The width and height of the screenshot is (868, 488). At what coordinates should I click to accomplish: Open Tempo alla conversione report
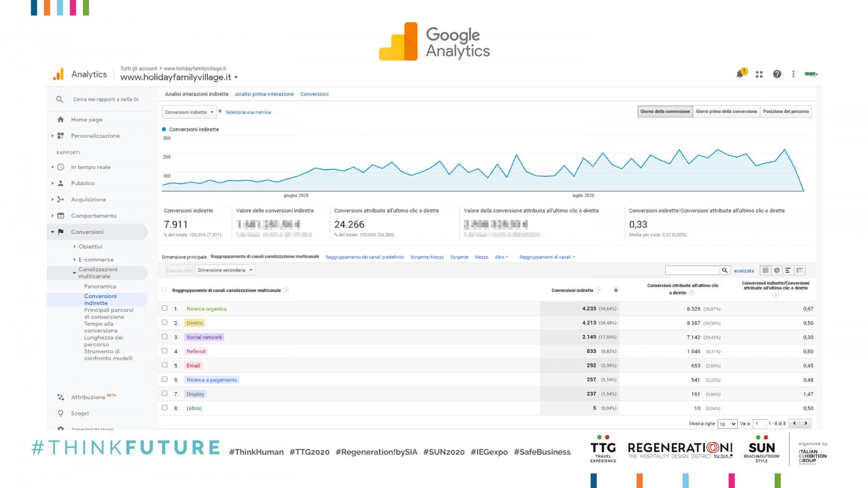coord(101,327)
